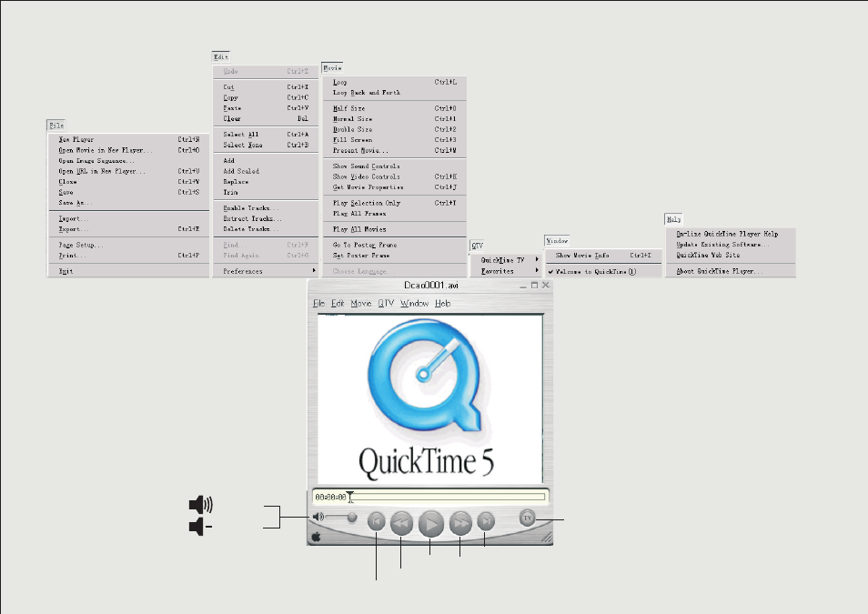Choose Import... from the File menu
Image resolution: width=868 pixels, height=614 pixels.
128,218
